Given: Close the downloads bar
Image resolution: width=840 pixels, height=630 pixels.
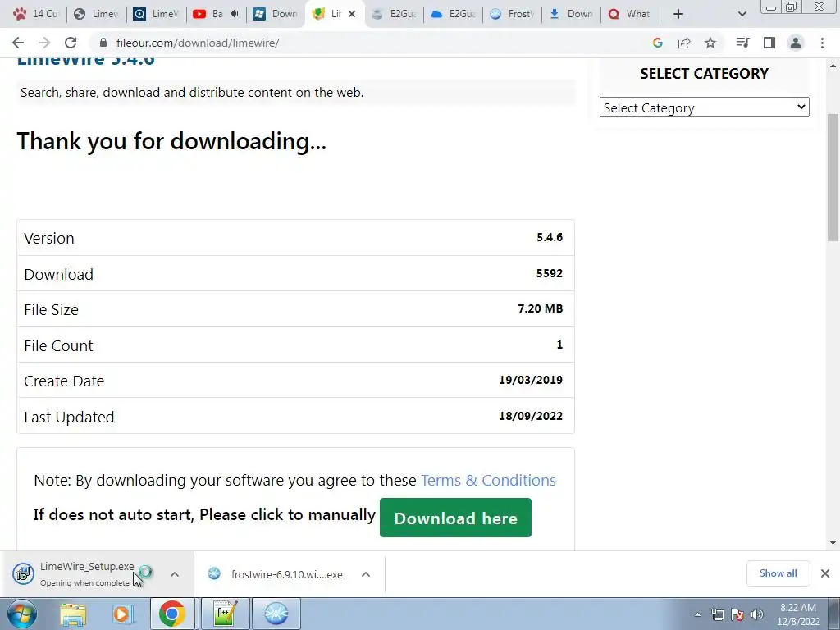Looking at the screenshot, I should pyautogui.click(x=825, y=573).
